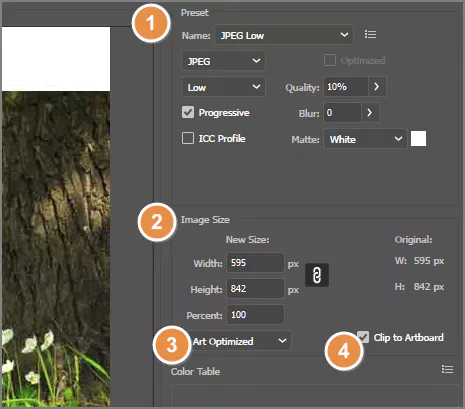
Task: Open the Color Table options menu icon
Action: coord(447,369)
